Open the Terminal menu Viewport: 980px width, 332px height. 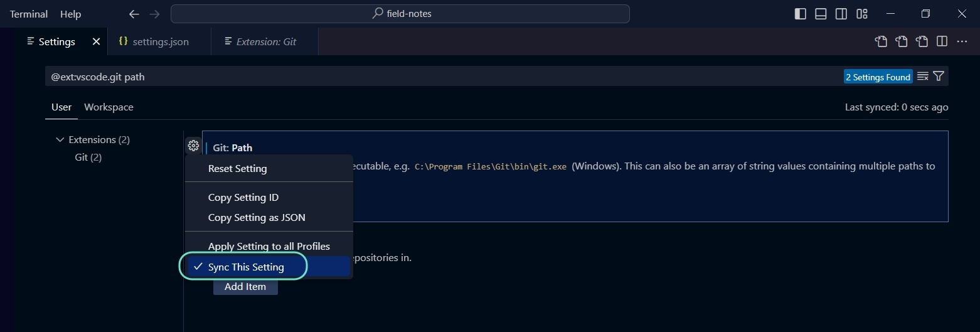tap(29, 14)
